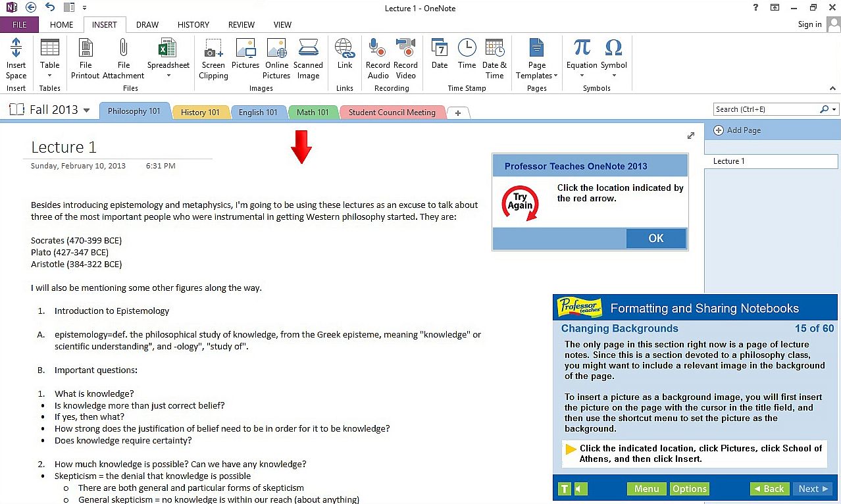This screenshot has width=841, height=504.
Task: Go Back in the tutorial
Action: (x=769, y=489)
